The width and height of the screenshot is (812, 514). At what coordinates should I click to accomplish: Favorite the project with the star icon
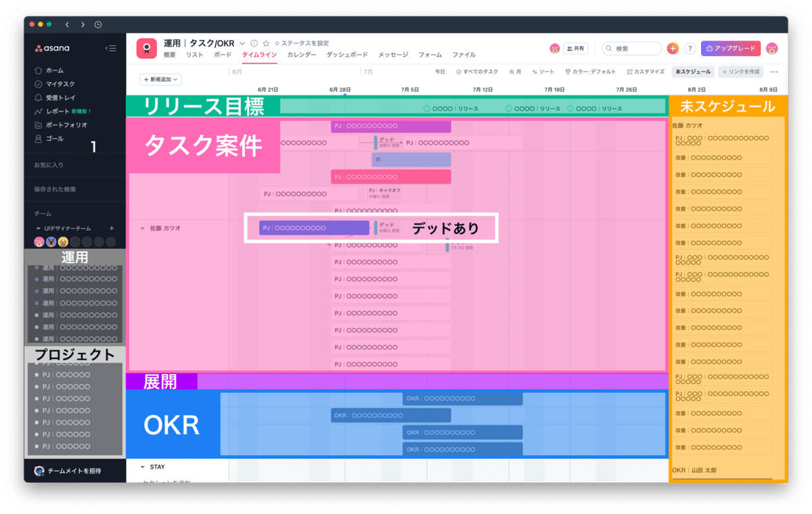pyautogui.click(x=266, y=43)
